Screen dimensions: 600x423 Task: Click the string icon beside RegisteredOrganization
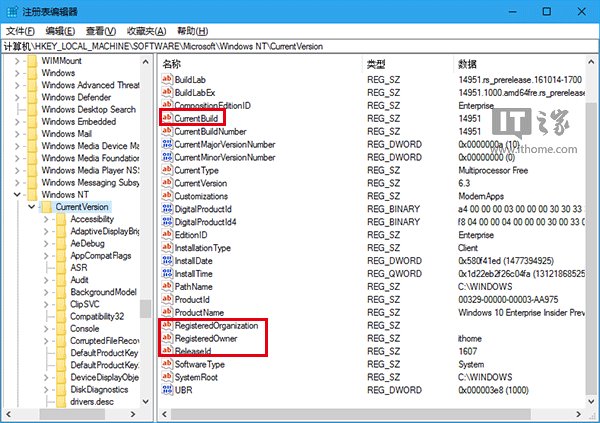167,325
